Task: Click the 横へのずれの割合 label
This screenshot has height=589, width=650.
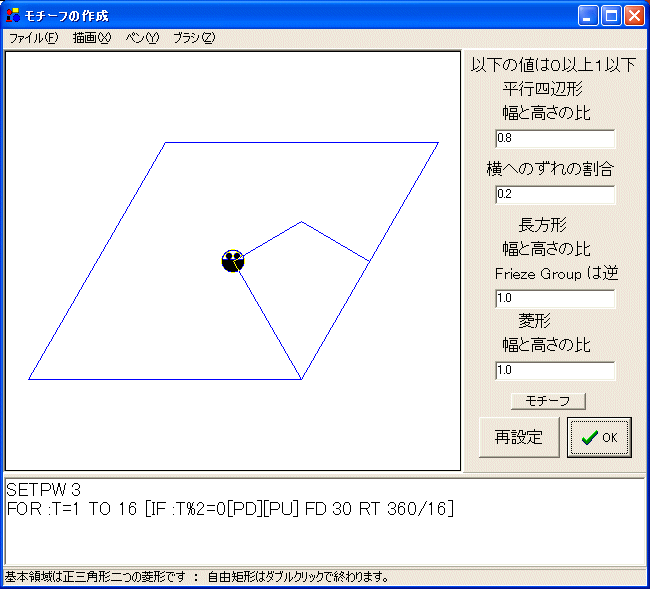Action: (550, 169)
